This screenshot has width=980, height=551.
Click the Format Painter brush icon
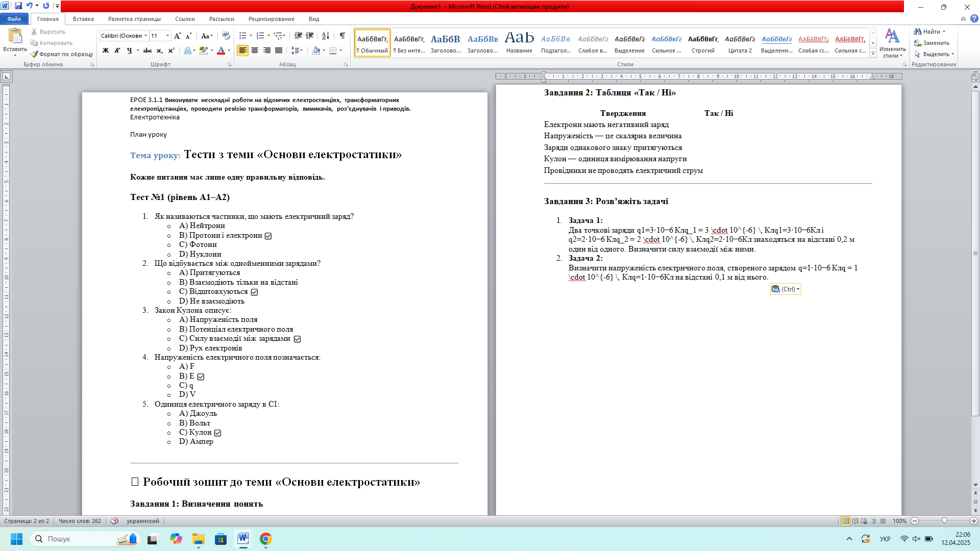click(x=34, y=54)
